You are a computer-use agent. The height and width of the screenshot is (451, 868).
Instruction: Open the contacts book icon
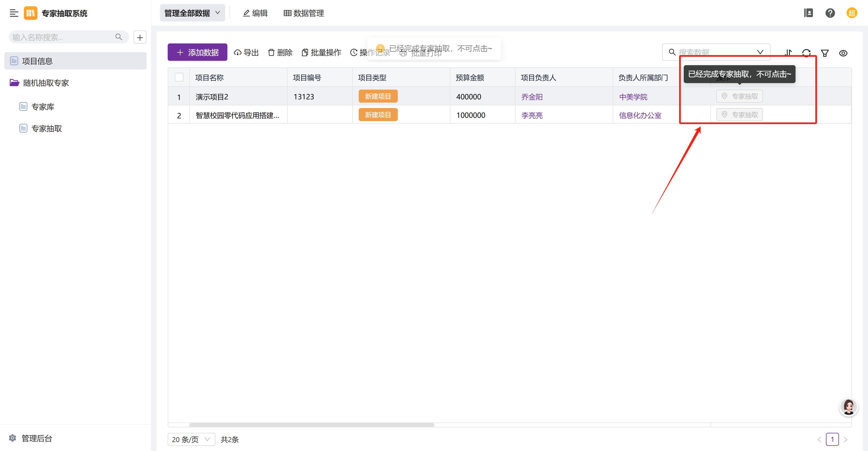point(808,13)
